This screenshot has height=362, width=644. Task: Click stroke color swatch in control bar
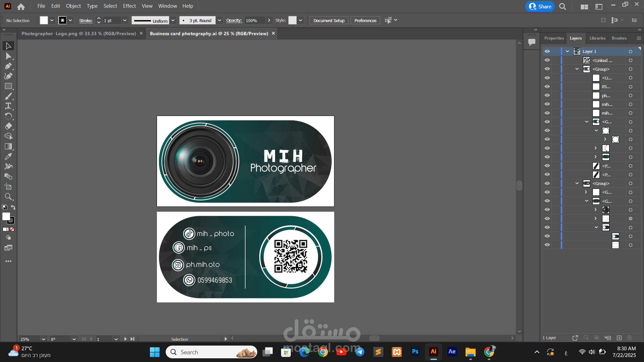tap(62, 20)
